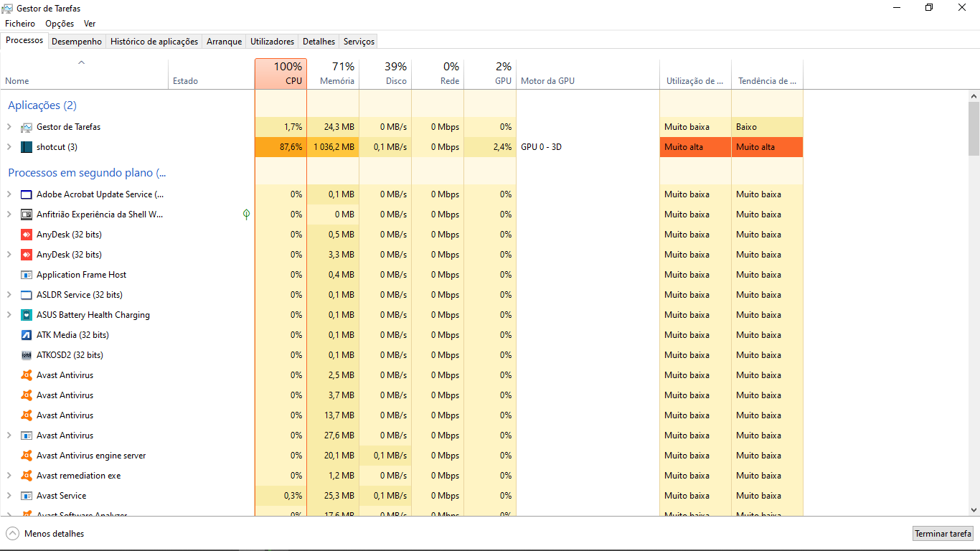Click the vertical scrollbar thumb
Viewport: 980px width, 551px height.
pyautogui.click(x=974, y=128)
